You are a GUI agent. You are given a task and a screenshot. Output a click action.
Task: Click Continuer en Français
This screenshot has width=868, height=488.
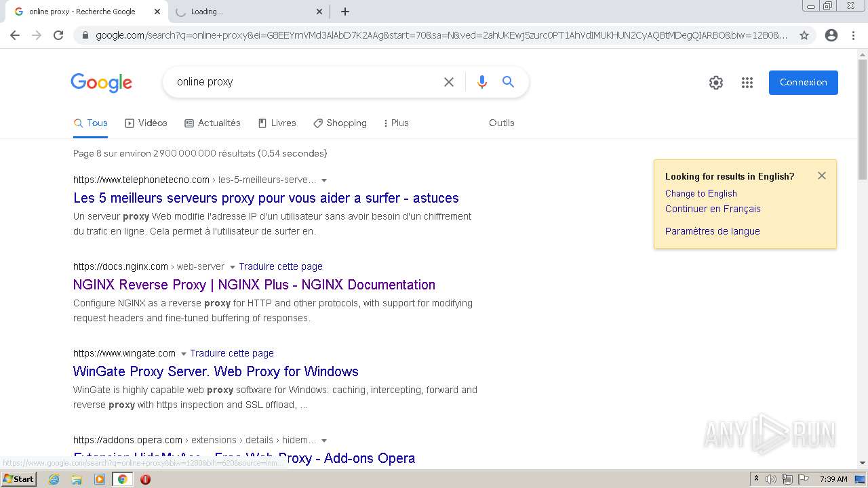coord(713,209)
